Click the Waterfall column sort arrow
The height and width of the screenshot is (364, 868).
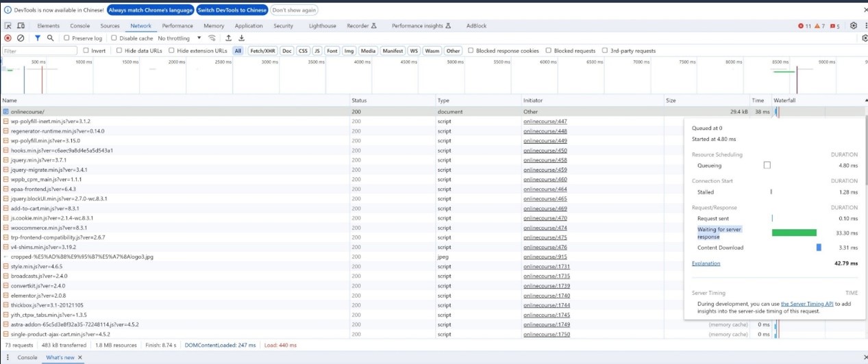tap(865, 101)
